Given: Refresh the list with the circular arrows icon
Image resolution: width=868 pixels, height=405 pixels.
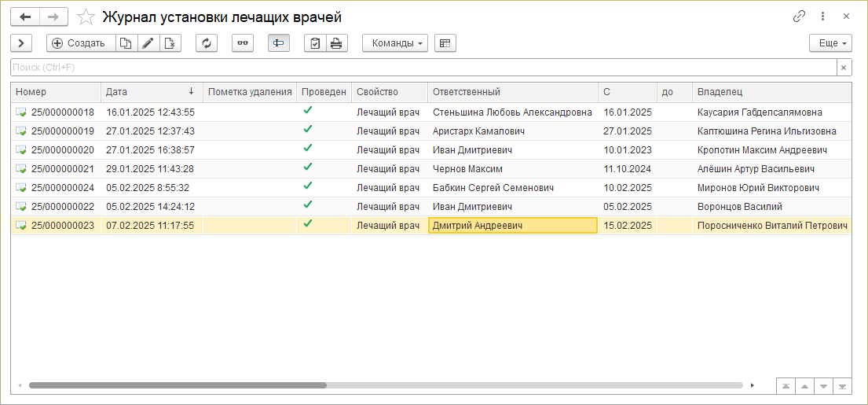Looking at the screenshot, I should [207, 43].
